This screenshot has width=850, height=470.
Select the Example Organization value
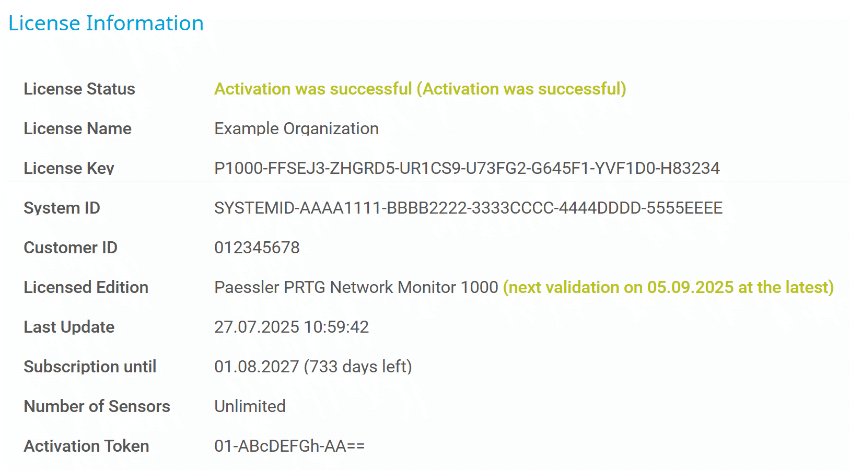tap(296, 129)
